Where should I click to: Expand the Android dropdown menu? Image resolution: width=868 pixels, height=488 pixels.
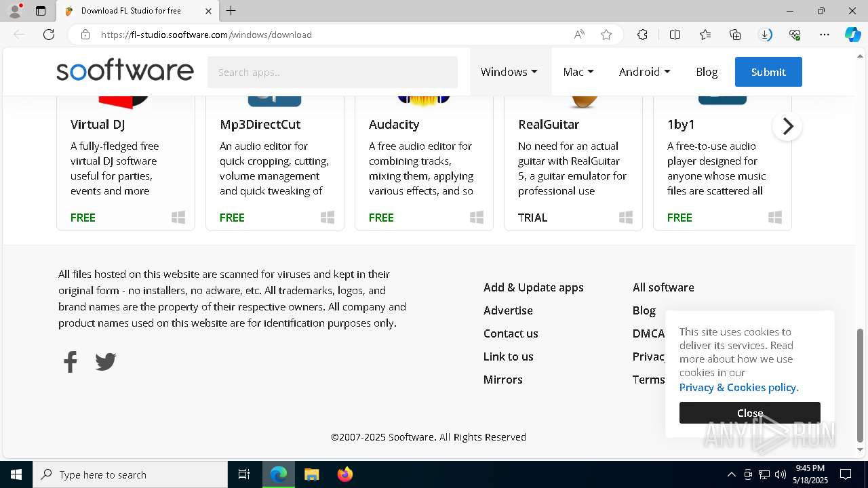(644, 72)
